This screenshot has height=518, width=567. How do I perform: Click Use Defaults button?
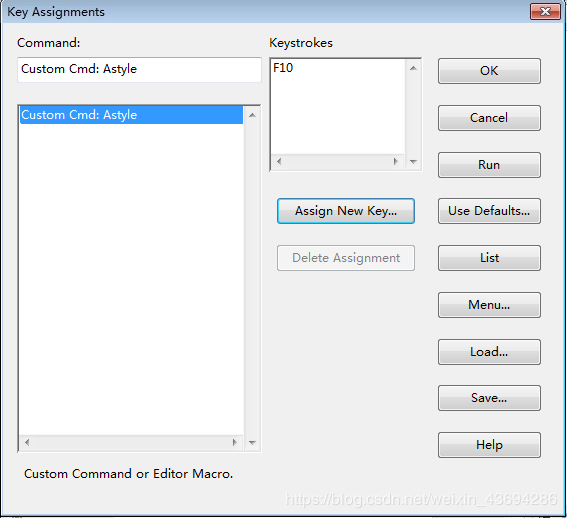point(489,211)
